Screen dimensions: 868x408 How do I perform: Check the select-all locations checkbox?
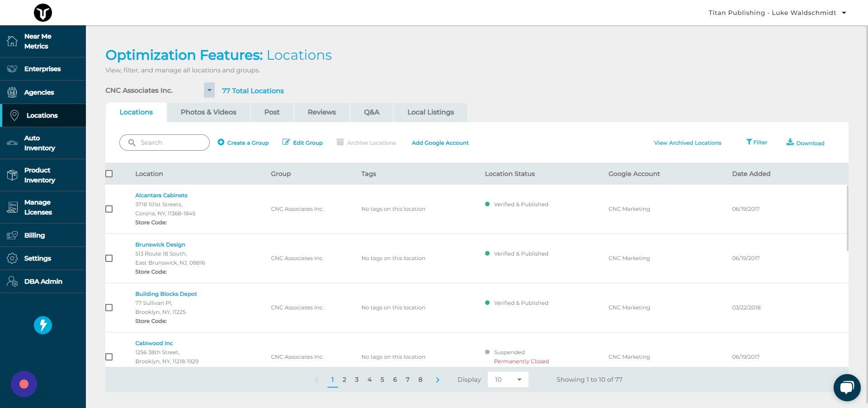point(109,173)
